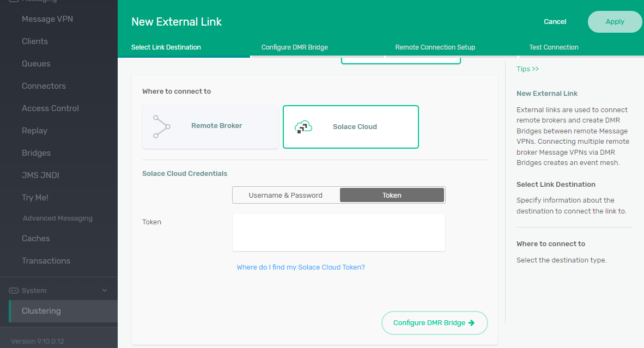The height and width of the screenshot is (348, 644).
Task: Choose the Solace Cloud destination card
Action: pos(351,127)
